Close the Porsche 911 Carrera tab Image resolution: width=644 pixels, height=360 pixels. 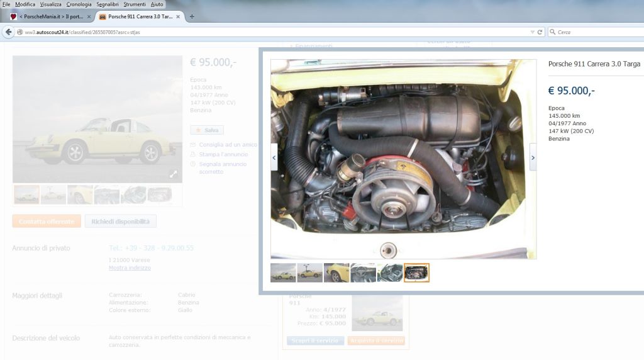178,17
